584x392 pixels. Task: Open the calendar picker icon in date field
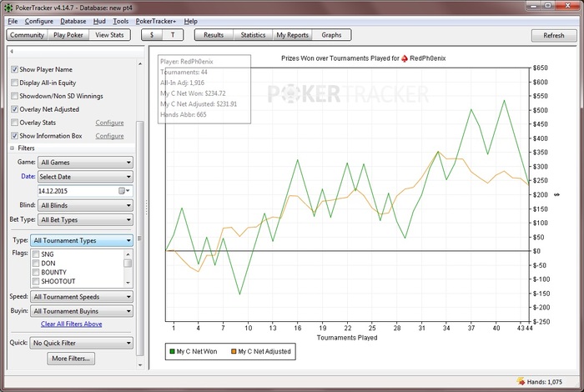tap(121, 191)
